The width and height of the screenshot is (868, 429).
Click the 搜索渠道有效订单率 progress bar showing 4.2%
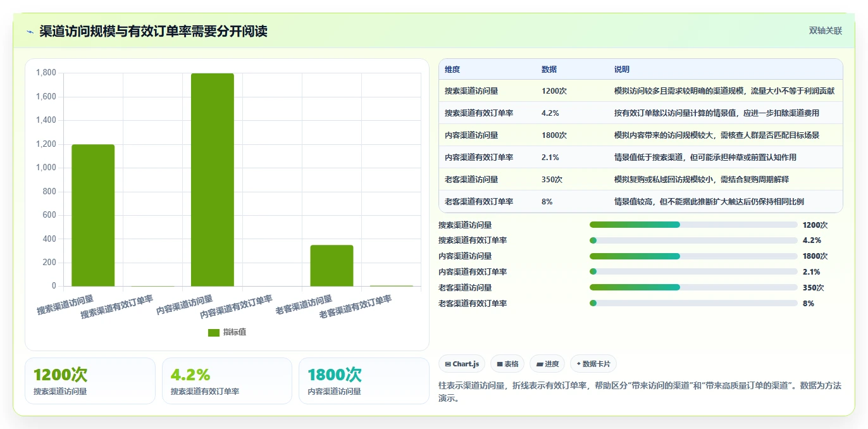point(693,240)
